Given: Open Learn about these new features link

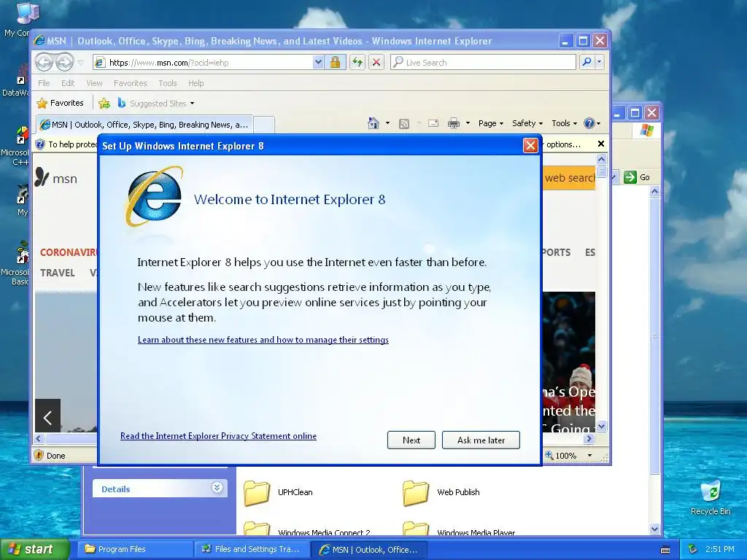Looking at the screenshot, I should [x=263, y=340].
